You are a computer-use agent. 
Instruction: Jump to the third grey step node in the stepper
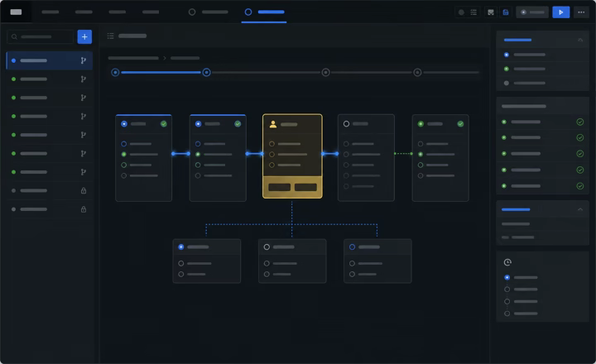[326, 72]
